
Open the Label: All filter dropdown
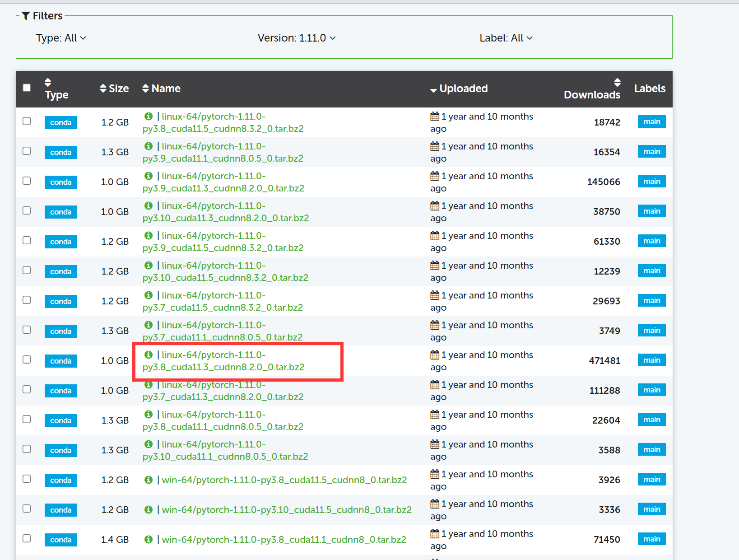click(506, 38)
